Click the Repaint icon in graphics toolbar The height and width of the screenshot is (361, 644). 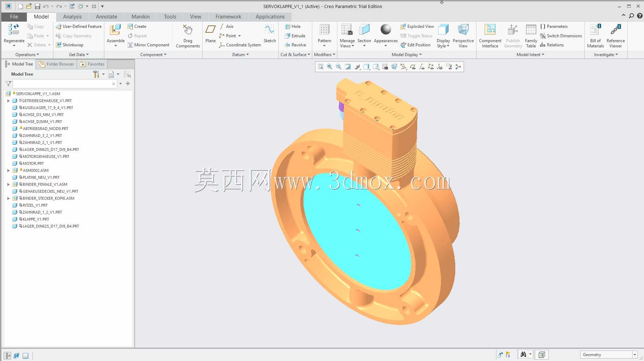click(348, 67)
